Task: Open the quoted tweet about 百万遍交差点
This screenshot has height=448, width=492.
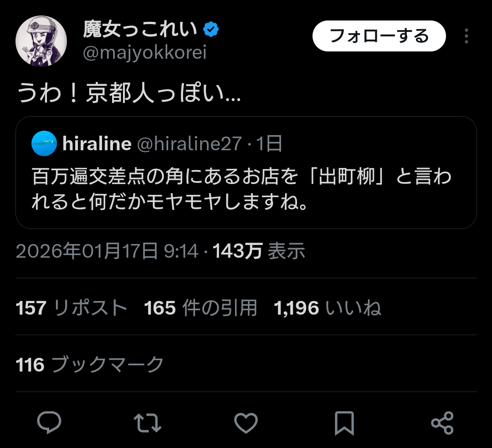Action: (x=246, y=189)
